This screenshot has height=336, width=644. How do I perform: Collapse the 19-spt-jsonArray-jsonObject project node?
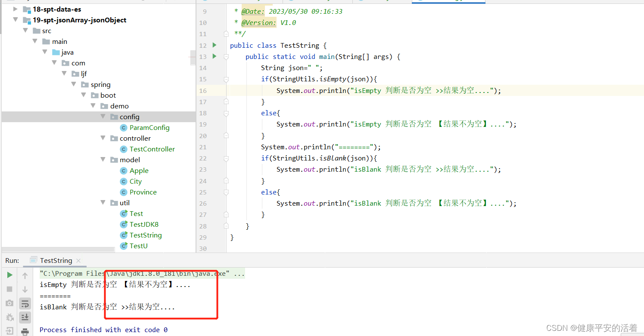coord(16,20)
